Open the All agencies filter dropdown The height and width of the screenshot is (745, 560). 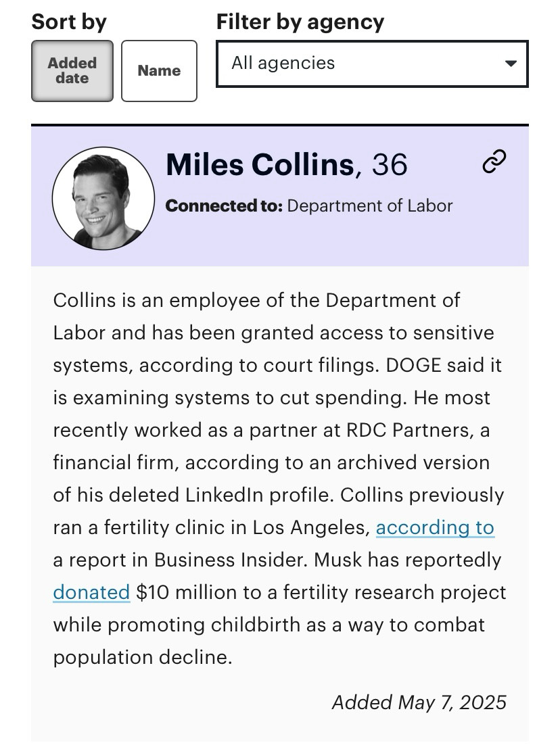point(372,64)
